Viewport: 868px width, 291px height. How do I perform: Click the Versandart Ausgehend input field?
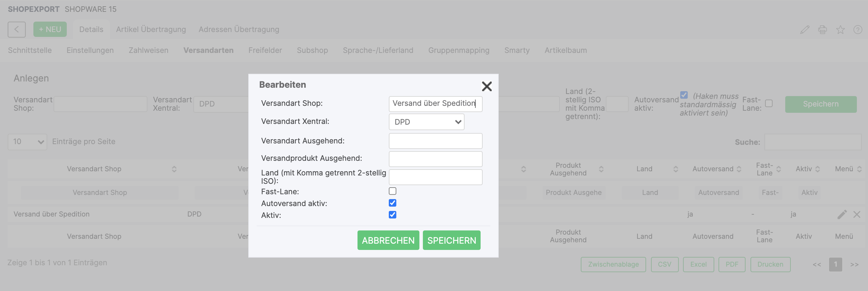[435, 141]
